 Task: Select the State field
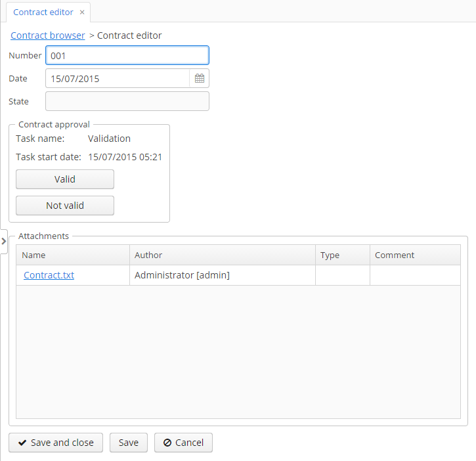[127, 102]
